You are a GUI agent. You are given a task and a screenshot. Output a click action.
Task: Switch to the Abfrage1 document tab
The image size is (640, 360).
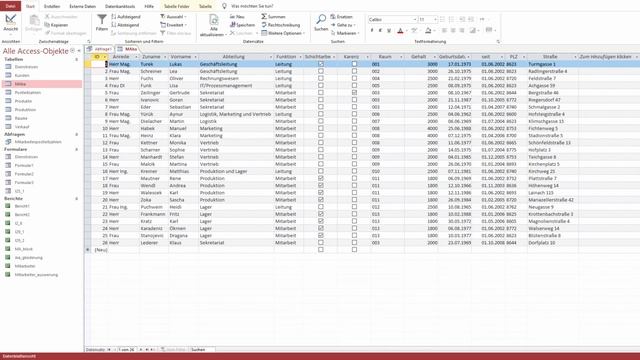tap(100, 49)
